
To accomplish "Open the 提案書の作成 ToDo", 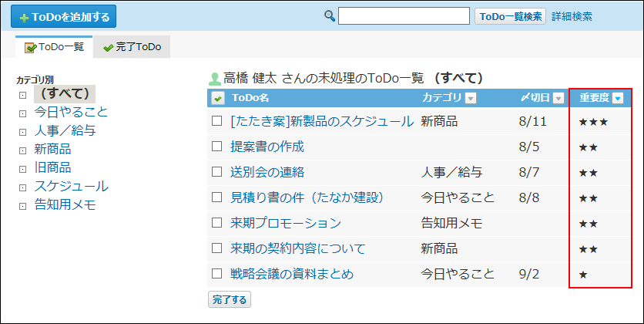I will click(x=267, y=147).
